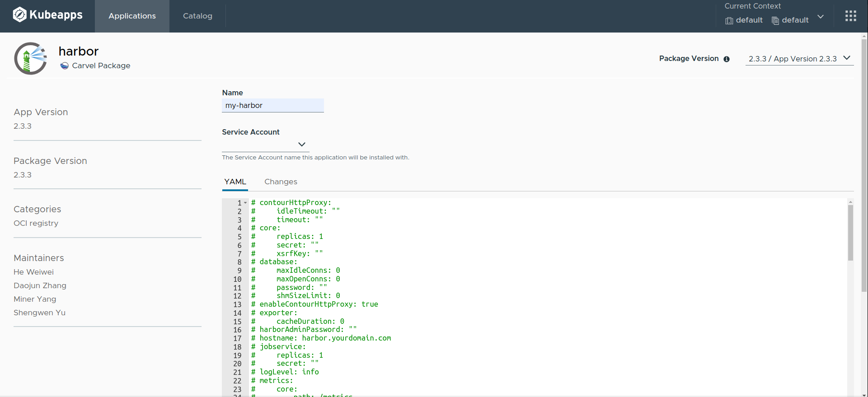868x397 pixels.
Task: Click line number 10 in editor gutter
Action: (x=237, y=279)
